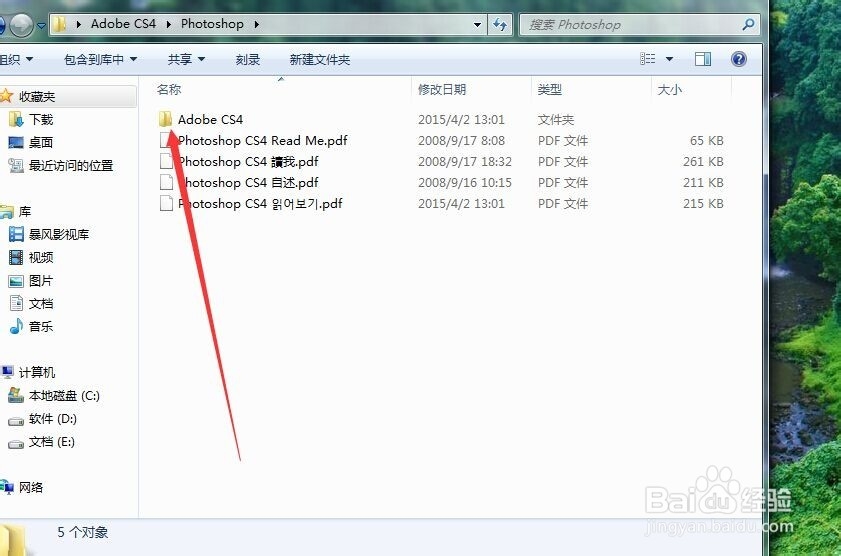Select 收藏夹 header in navigation pane
841x556 pixels.
37,97
